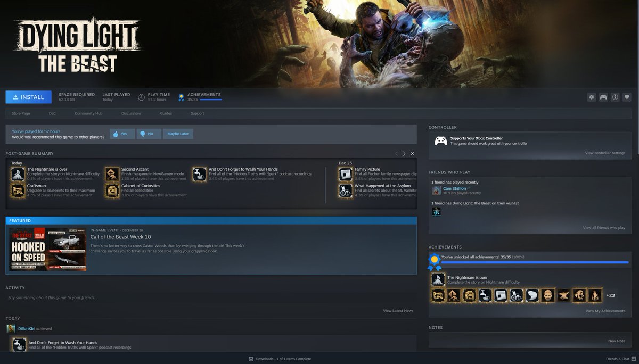Open game info via the info icon
The width and height of the screenshot is (639, 364).
(616, 97)
